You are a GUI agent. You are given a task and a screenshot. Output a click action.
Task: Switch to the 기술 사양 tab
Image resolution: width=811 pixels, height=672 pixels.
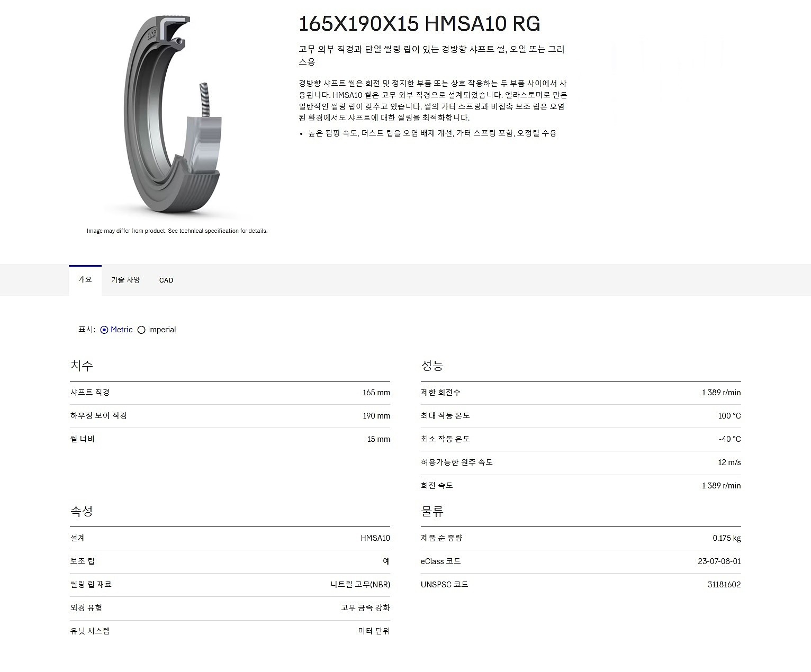click(x=125, y=280)
